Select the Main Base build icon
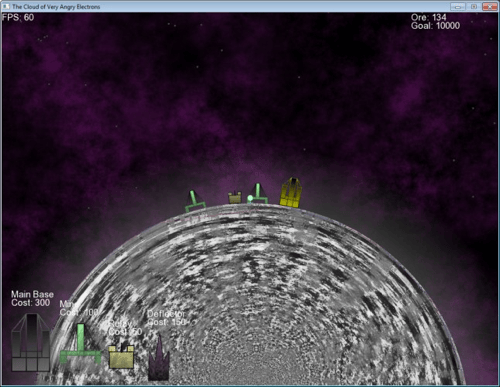 31,343
